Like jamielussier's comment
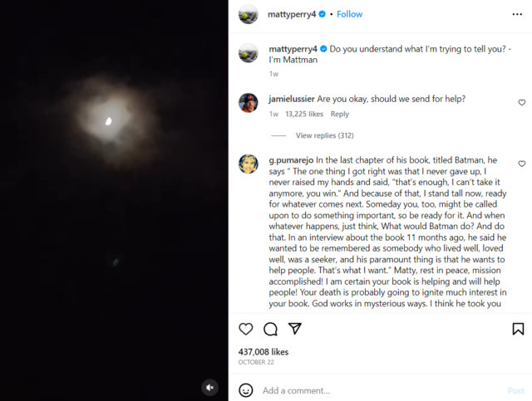This screenshot has height=401, width=532. click(522, 103)
